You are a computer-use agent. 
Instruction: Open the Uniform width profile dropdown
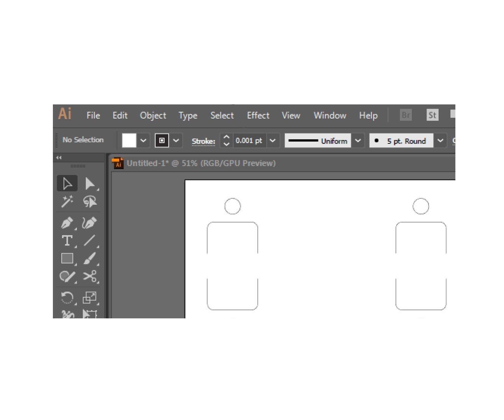(358, 140)
